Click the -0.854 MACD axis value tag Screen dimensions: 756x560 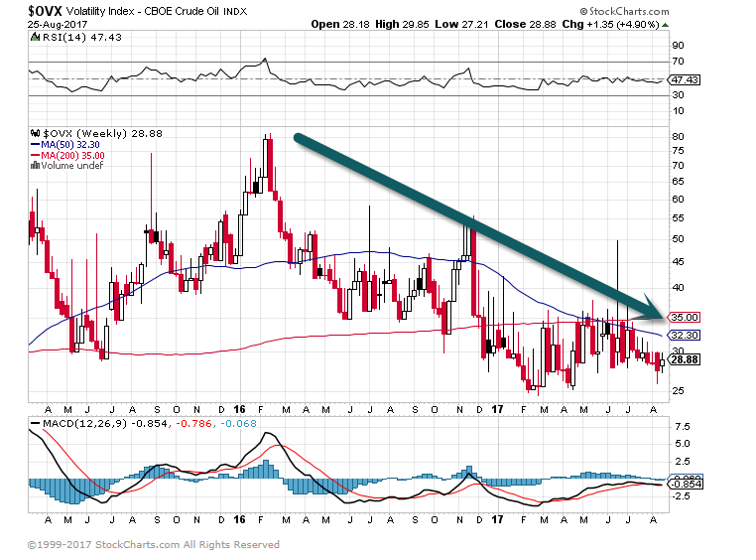pyautogui.click(x=685, y=484)
